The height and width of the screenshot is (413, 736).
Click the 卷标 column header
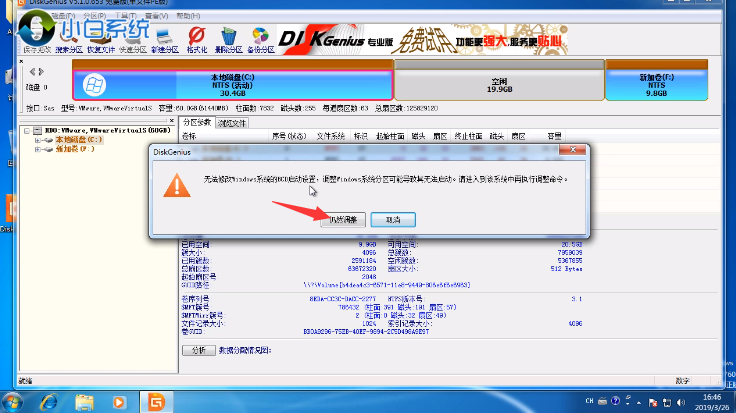coord(189,136)
